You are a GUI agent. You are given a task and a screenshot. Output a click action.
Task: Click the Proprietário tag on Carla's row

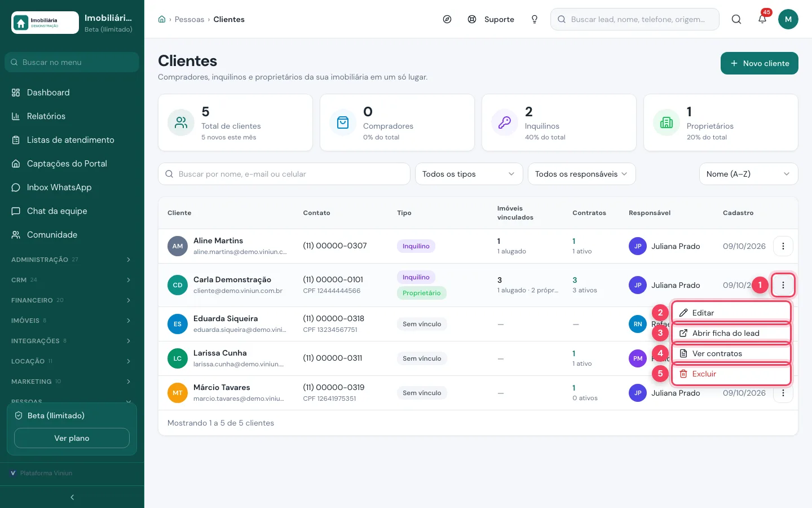point(422,293)
